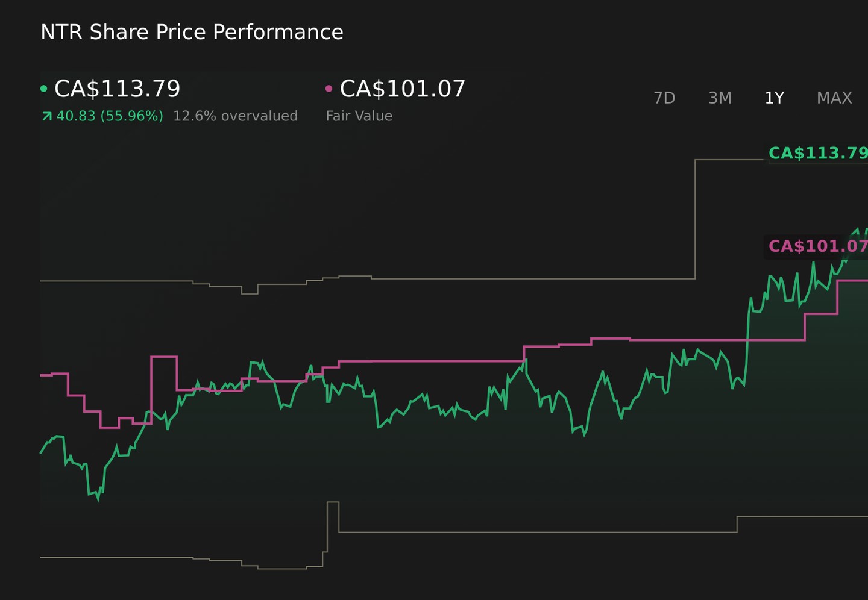Click the green share price dot
The image size is (868, 600).
[43, 89]
